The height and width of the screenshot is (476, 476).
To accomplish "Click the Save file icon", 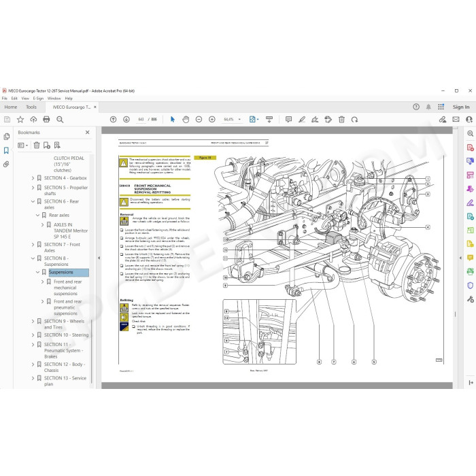I will [x=7, y=119].
